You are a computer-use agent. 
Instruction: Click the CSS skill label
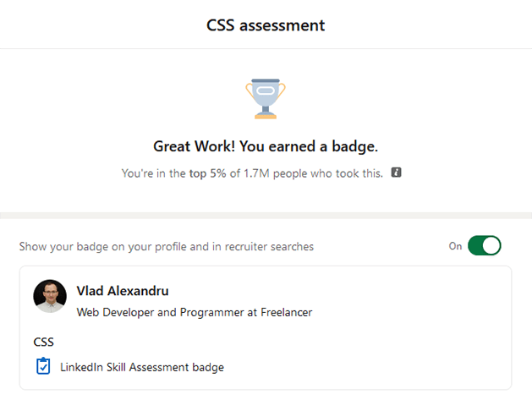[x=43, y=342]
